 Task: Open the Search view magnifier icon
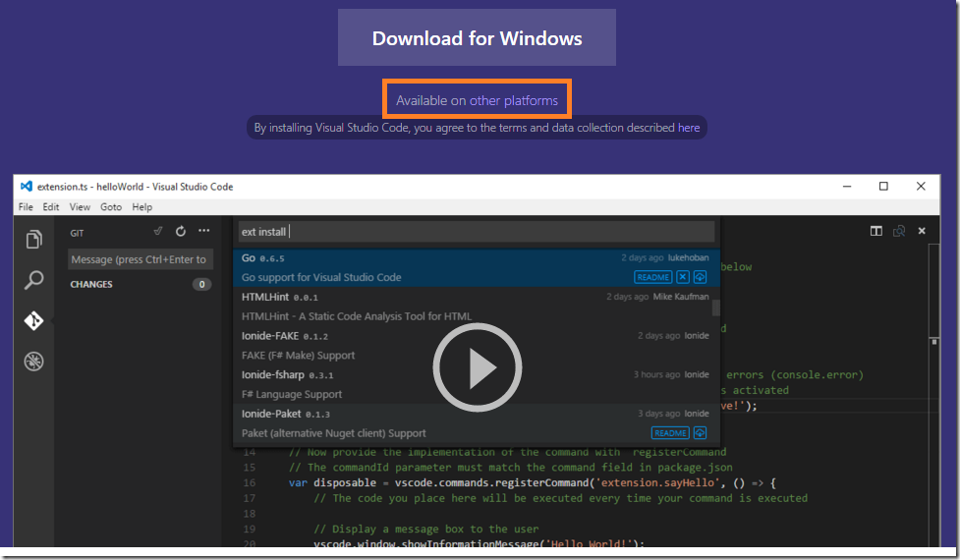[x=33, y=281]
